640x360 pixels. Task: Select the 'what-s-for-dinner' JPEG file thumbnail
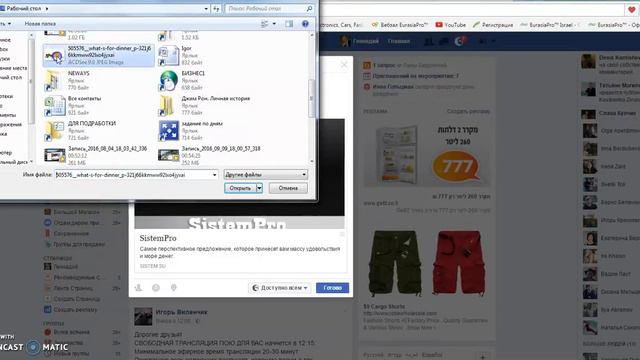54,56
